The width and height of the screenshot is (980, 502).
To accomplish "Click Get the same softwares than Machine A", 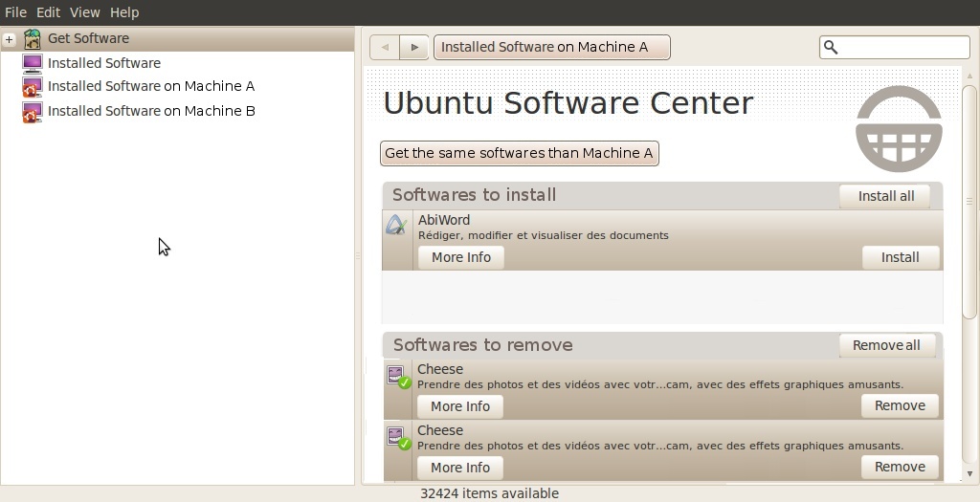I will (519, 153).
